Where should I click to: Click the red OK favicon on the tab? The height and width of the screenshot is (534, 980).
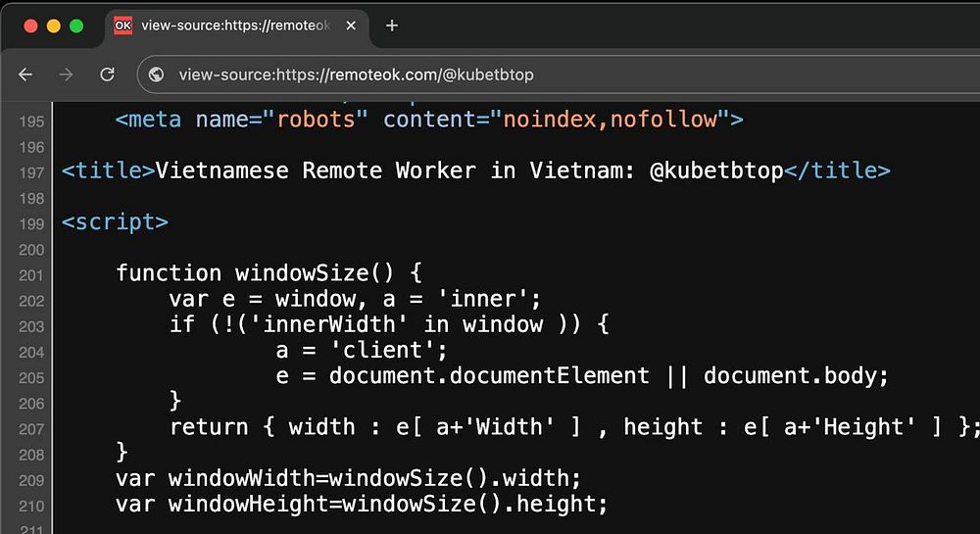point(122,25)
